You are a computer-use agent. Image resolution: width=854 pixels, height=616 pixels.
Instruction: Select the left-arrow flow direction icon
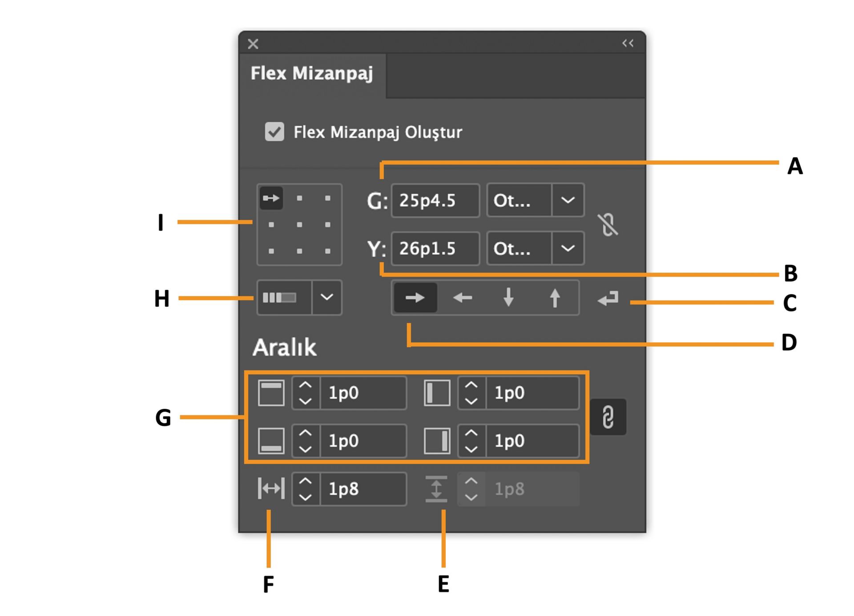point(463,298)
